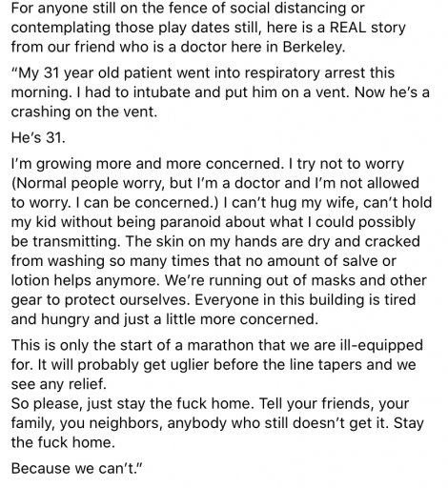Screen dimensions: 448x488
Task: Click the final line "Because we can't."
Action: [x=75, y=469]
